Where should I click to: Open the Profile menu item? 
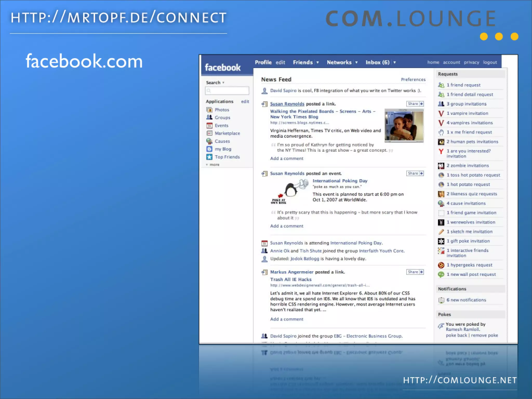(263, 62)
